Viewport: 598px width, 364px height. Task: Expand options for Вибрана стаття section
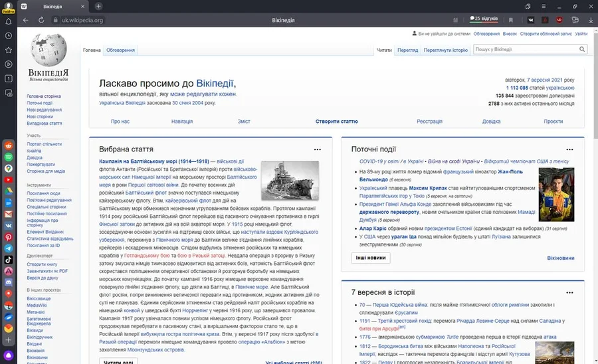[318, 149]
